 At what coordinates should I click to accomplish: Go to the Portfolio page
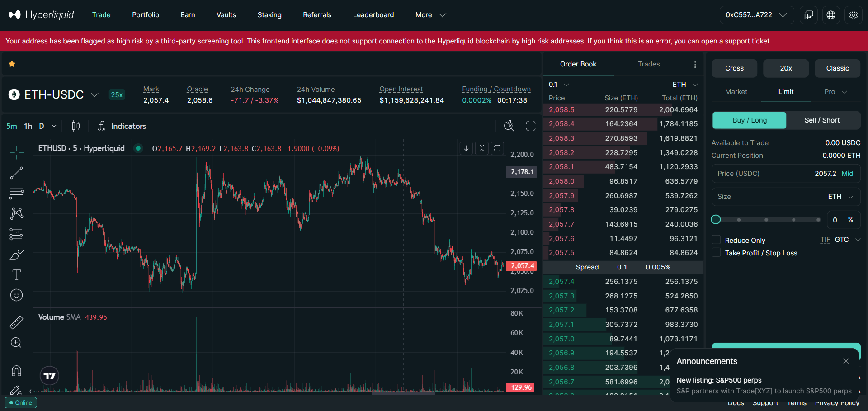[x=146, y=15]
